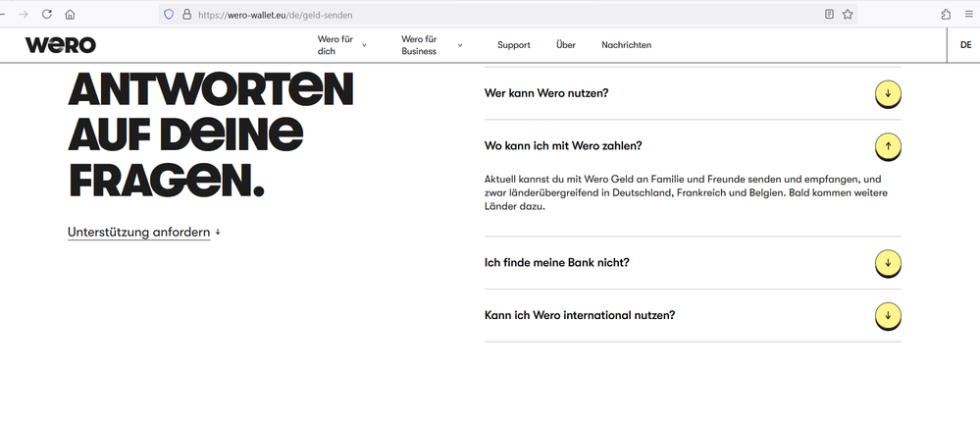
Task: Collapse 'Wo kann ich mit Wero zahlen?' answer
Action: (x=887, y=146)
